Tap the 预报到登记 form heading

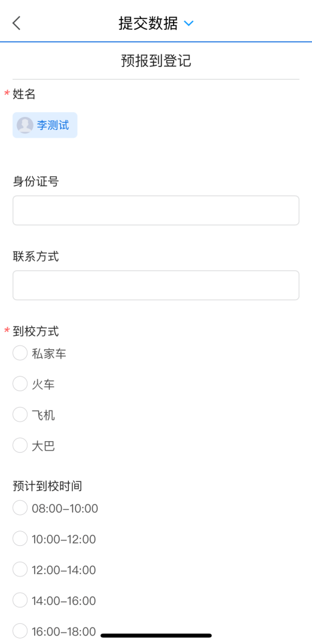point(156,61)
